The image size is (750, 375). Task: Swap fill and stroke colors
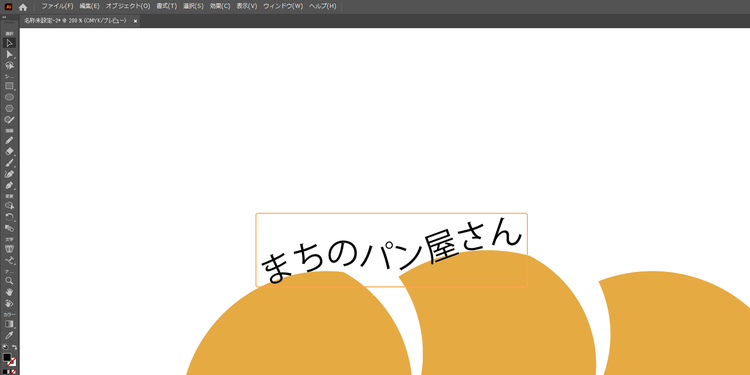pyautogui.click(x=14, y=347)
